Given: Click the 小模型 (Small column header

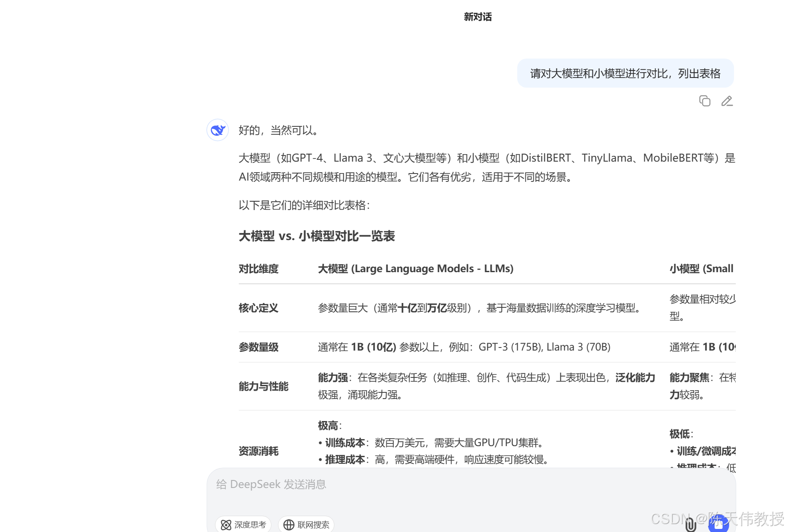Looking at the screenshot, I should click(x=701, y=269).
